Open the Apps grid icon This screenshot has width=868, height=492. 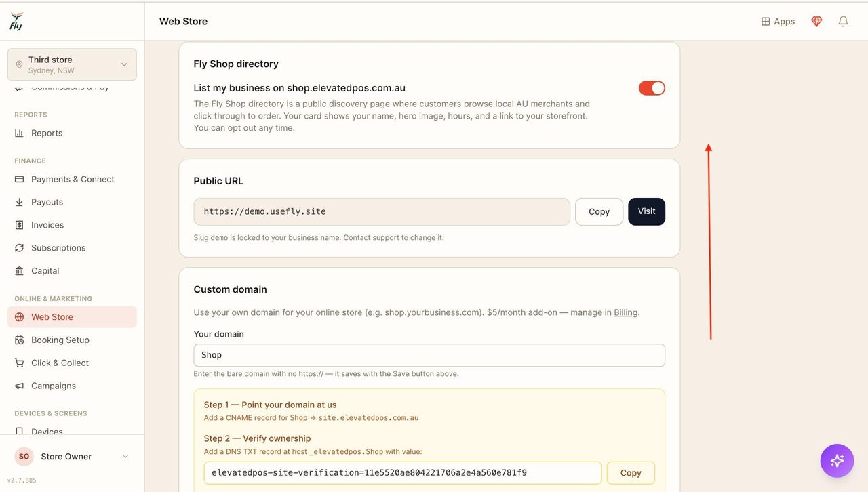tap(766, 22)
